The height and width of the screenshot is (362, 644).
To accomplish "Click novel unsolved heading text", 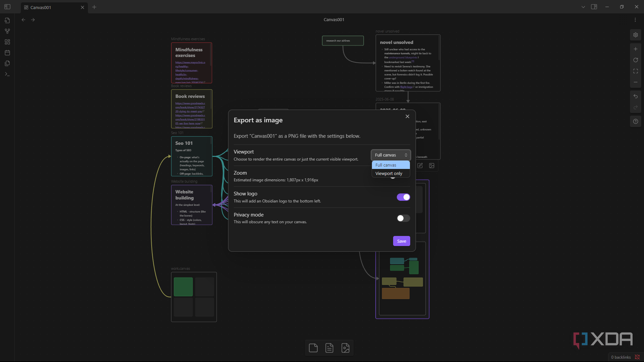I will [x=396, y=42].
